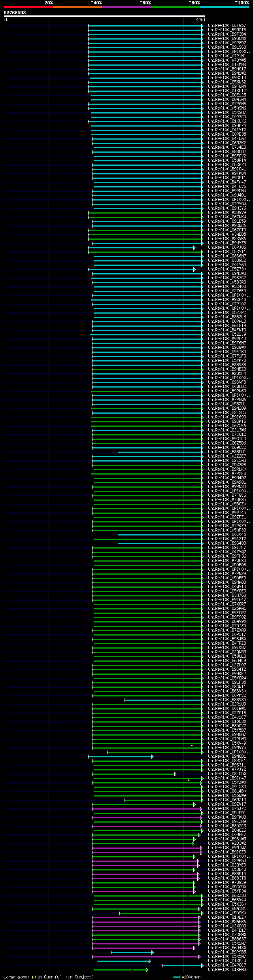Select the UniRef100_C5X3R8 label

coord(227,465)
